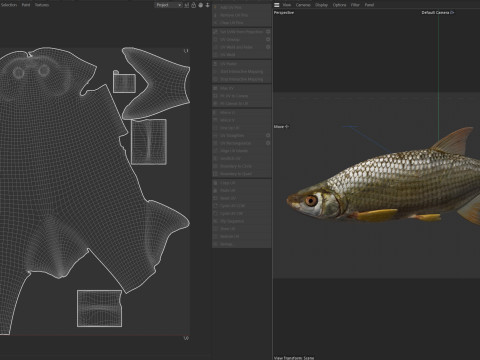Open the Project dropdown in UV editor

click(169, 5)
